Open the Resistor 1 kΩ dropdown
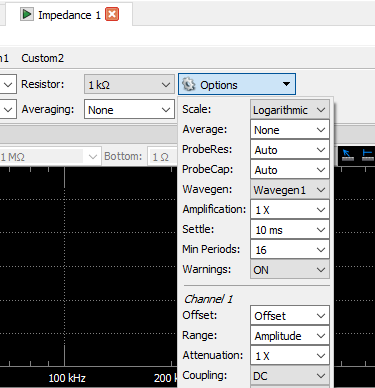The image size is (375, 388). 129,84
